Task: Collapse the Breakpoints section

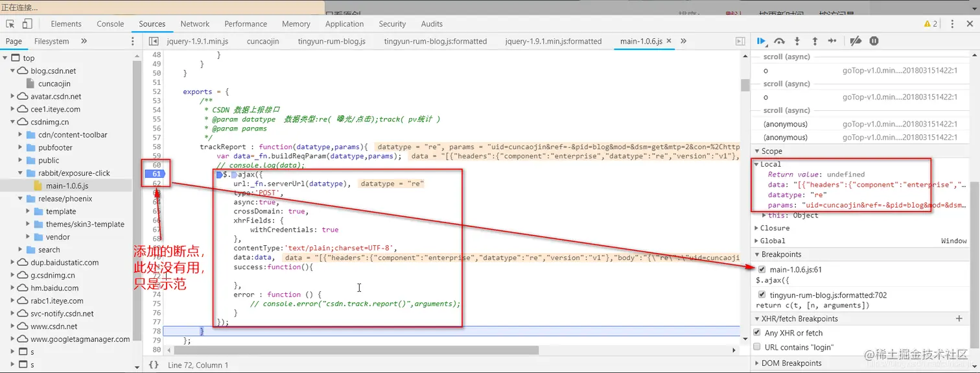Action: tap(756, 254)
